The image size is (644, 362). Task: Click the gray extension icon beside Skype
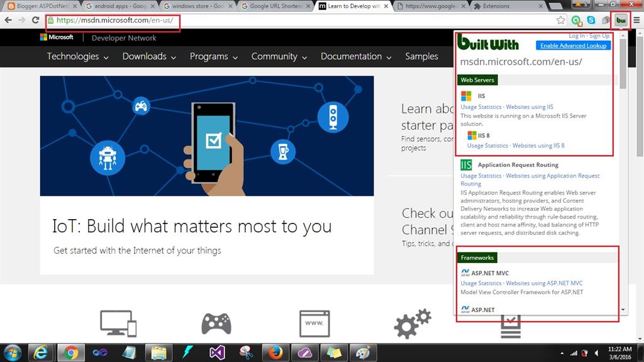pos(606,20)
